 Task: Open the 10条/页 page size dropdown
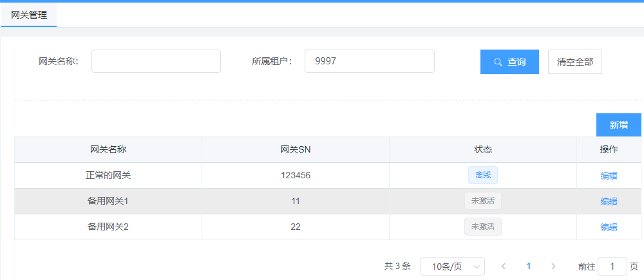[x=452, y=266]
